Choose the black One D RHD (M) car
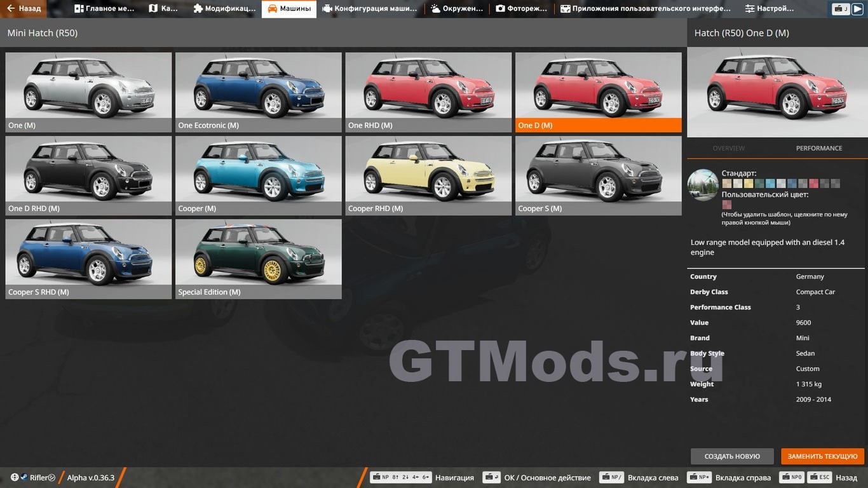 (x=88, y=175)
